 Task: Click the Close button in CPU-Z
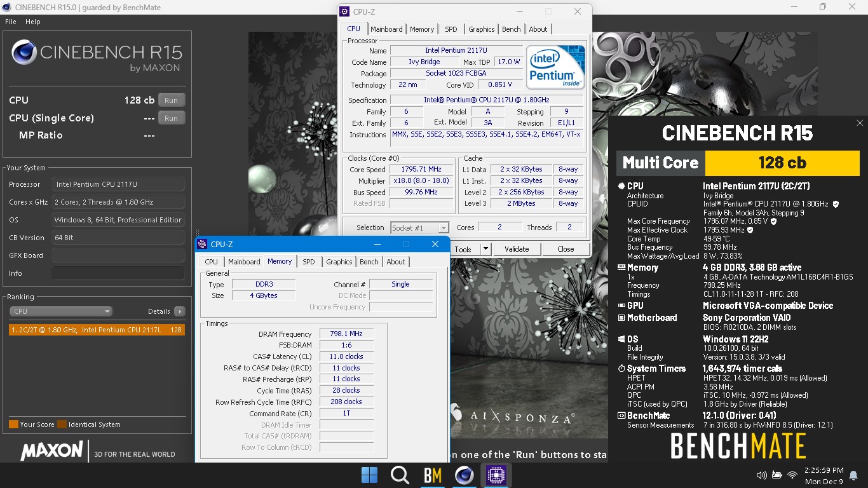566,249
